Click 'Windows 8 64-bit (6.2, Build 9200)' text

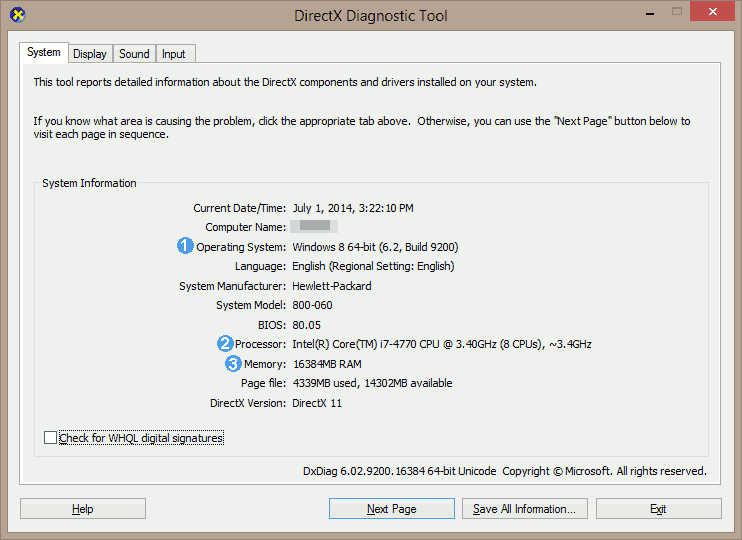tap(375, 247)
